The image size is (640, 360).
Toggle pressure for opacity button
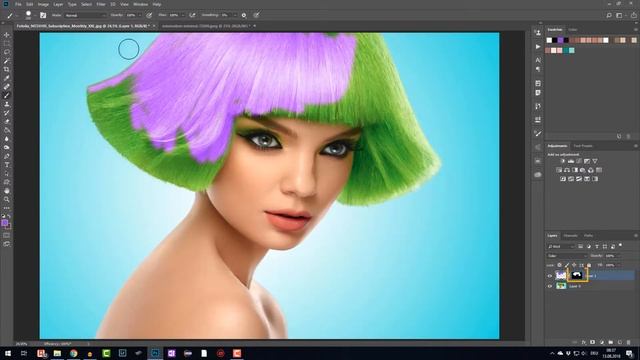pos(149,15)
